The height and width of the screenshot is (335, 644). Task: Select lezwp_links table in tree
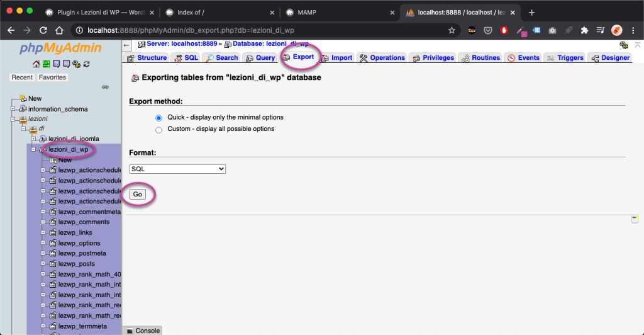click(x=75, y=232)
